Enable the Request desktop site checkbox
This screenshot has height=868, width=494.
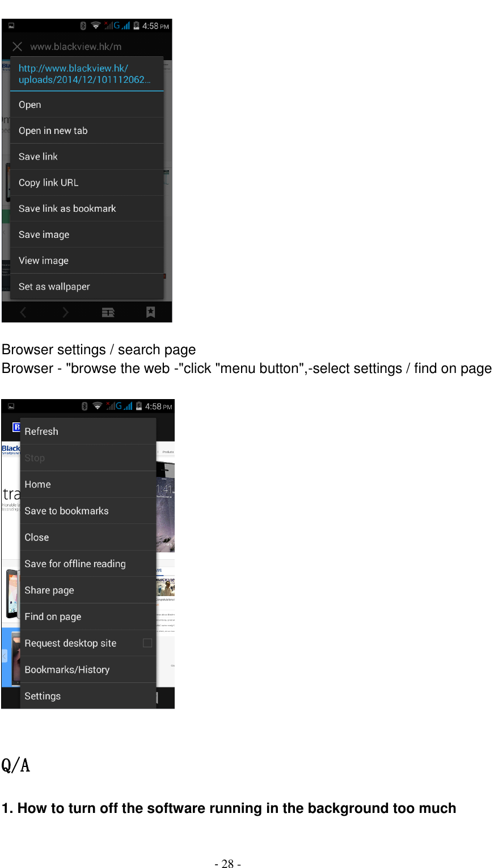pos(147,643)
